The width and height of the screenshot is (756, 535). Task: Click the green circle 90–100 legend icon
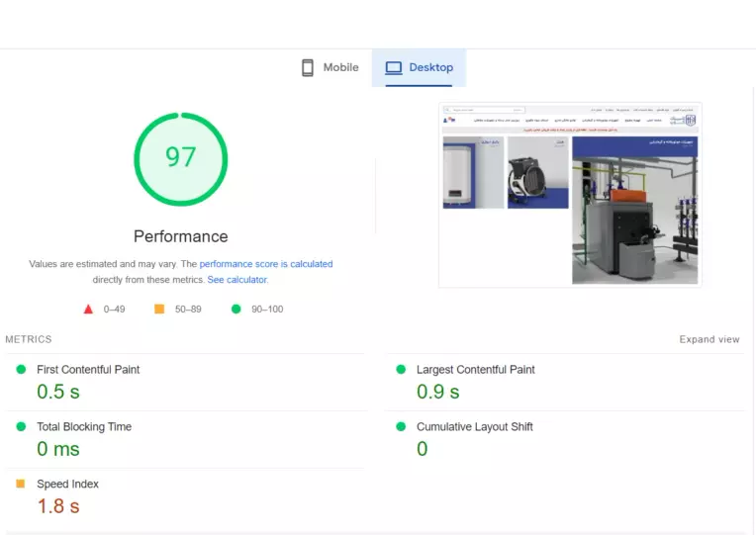point(236,309)
